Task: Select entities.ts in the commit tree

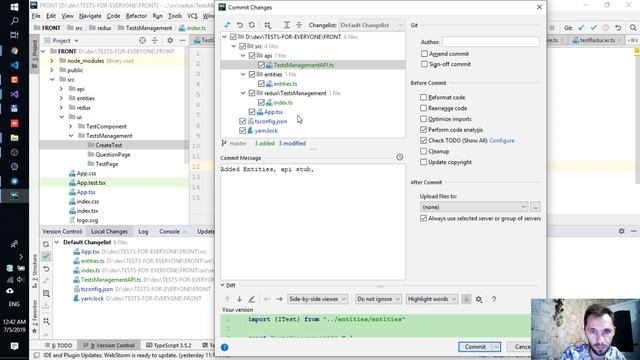Action: pyautogui.click(x=285, y=84)
